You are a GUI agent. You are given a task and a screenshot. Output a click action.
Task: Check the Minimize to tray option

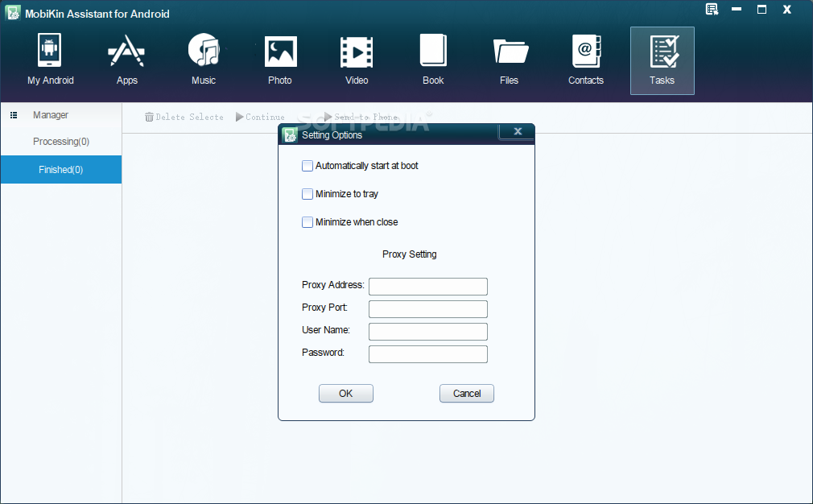pos(307,194)
